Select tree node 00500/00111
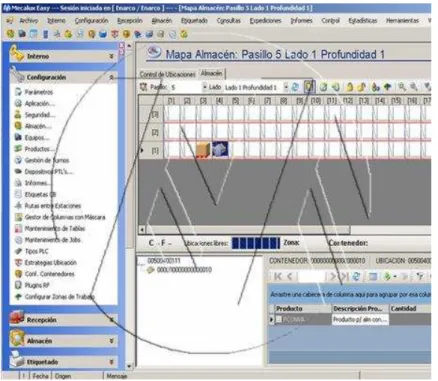The width and height of the screenshot is (438, 381). point(164,261)
